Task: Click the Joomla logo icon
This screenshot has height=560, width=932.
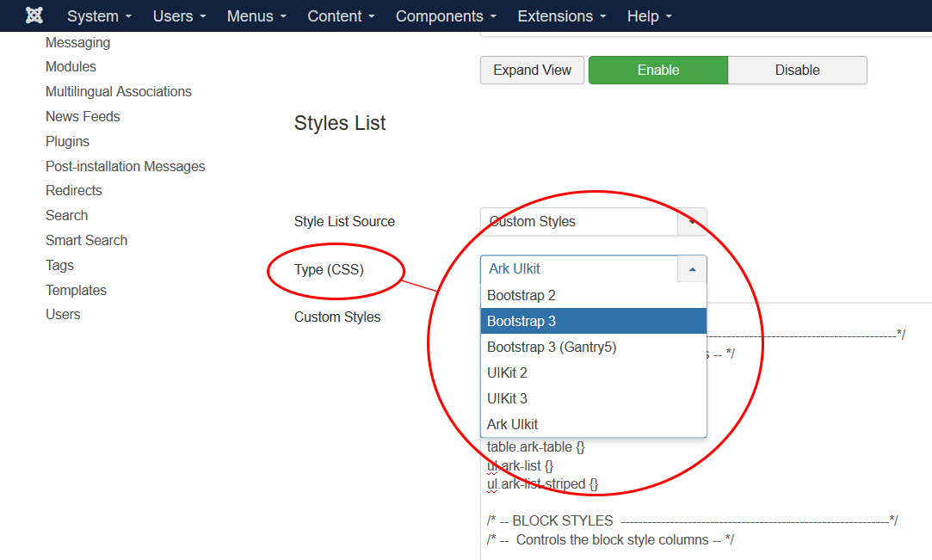Action: coord(34,15)
